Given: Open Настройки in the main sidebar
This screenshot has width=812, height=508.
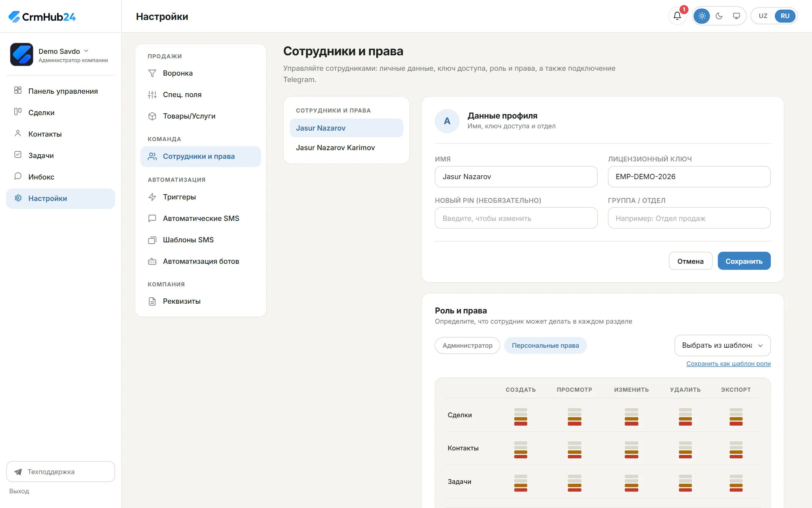Looking at the screenshot, I should coord(61,198).
